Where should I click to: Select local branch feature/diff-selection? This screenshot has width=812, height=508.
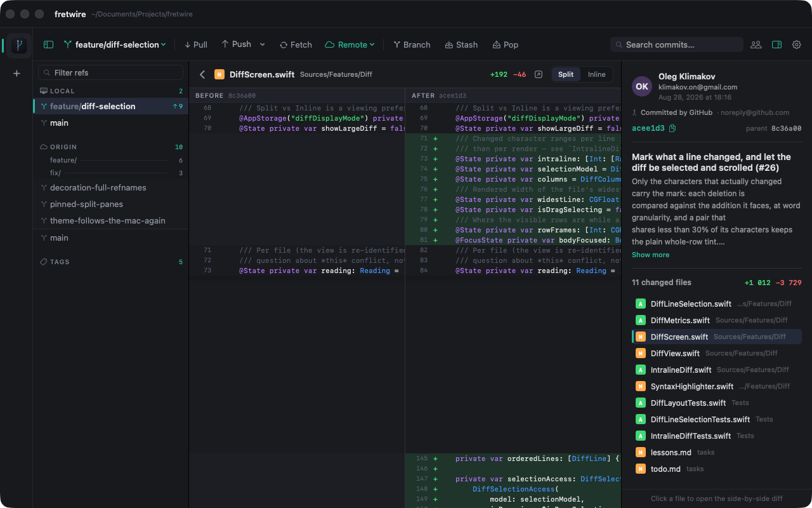click(x=111, y=106)
